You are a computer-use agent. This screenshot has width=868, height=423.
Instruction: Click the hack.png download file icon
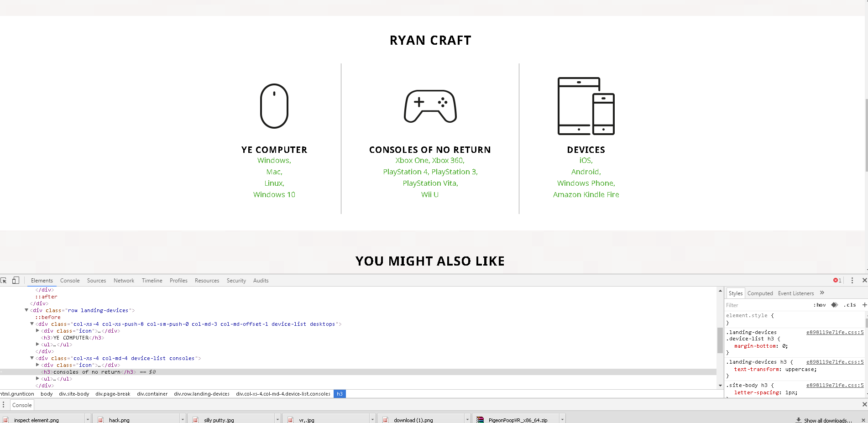[100, 420]
